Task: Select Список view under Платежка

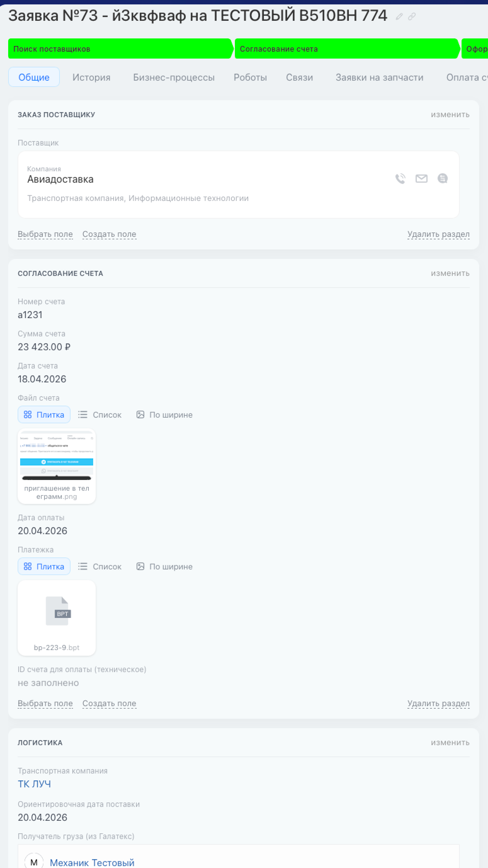Action: 100,566
